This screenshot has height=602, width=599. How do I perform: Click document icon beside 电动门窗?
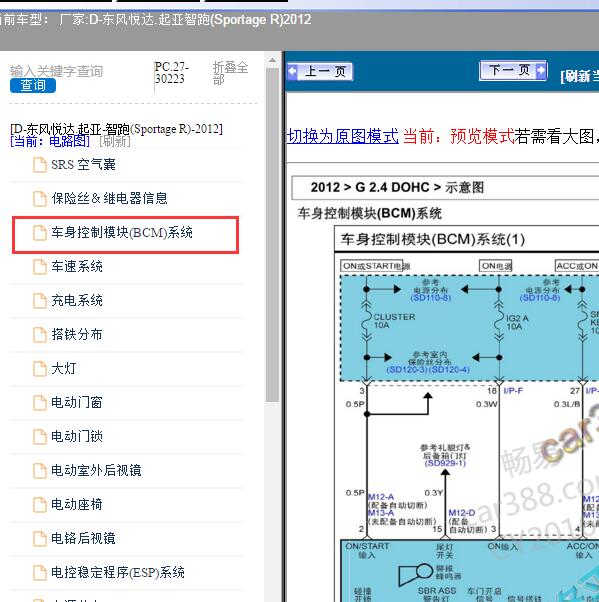(x=40, y=403)
